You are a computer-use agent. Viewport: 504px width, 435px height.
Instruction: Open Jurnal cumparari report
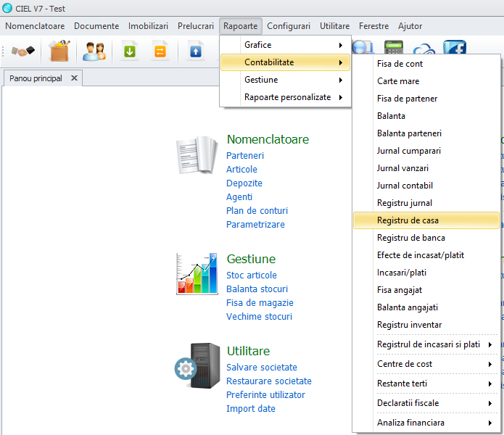426,151
